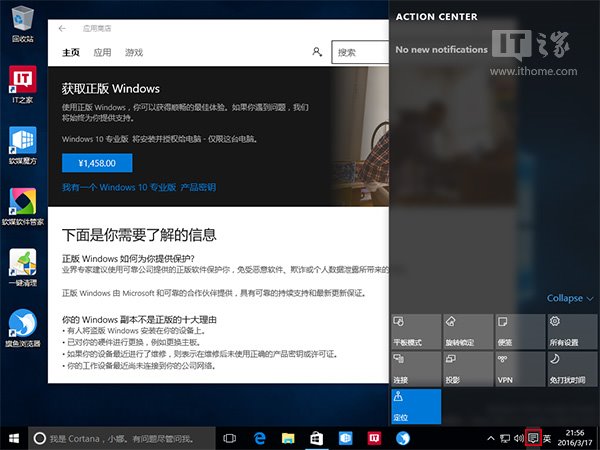Open the 旗鱼浏览器 taskbar icon
The width and height of the screenshot is (600, 450).
point(403,439)
